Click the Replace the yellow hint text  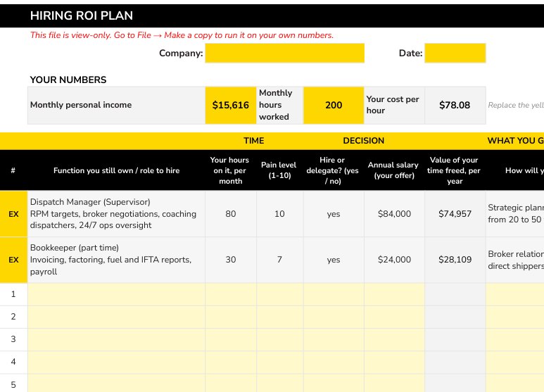coord(516,105)
